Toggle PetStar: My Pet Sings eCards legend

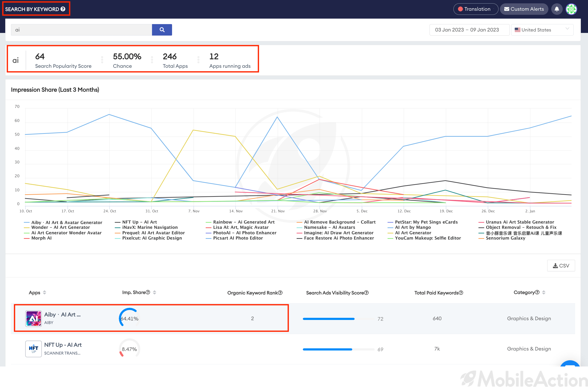(x=423, y=222)
